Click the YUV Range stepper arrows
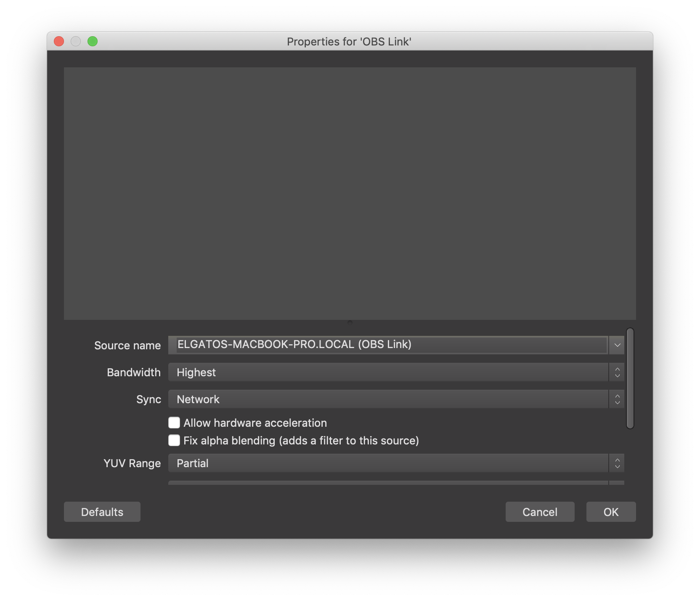Viewport: 700px width, 601px height. [617, 463]
